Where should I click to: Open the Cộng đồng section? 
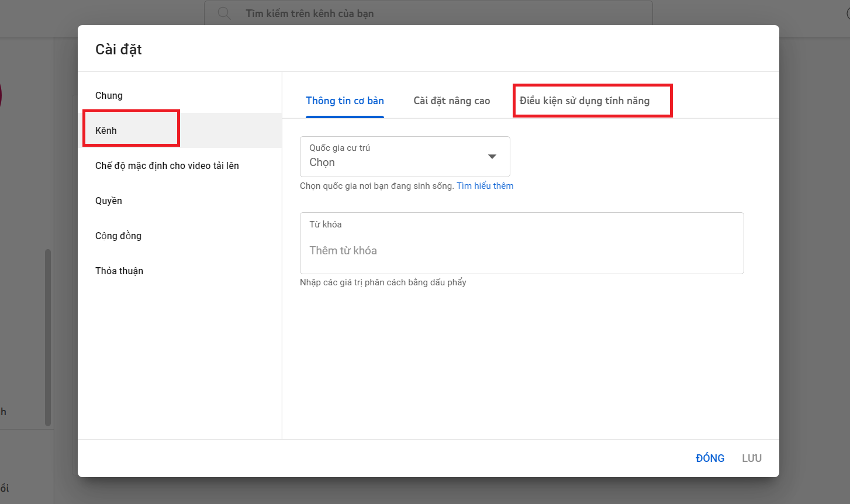point(179,236)
